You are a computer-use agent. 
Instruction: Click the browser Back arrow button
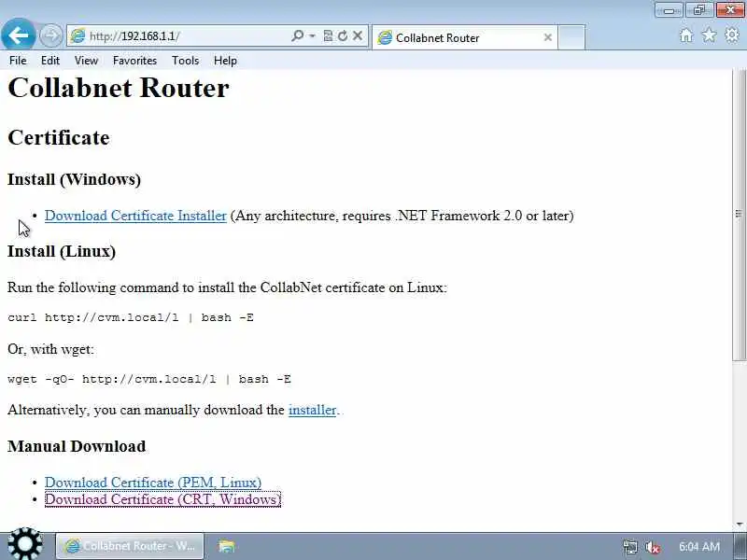coord(19,35)
